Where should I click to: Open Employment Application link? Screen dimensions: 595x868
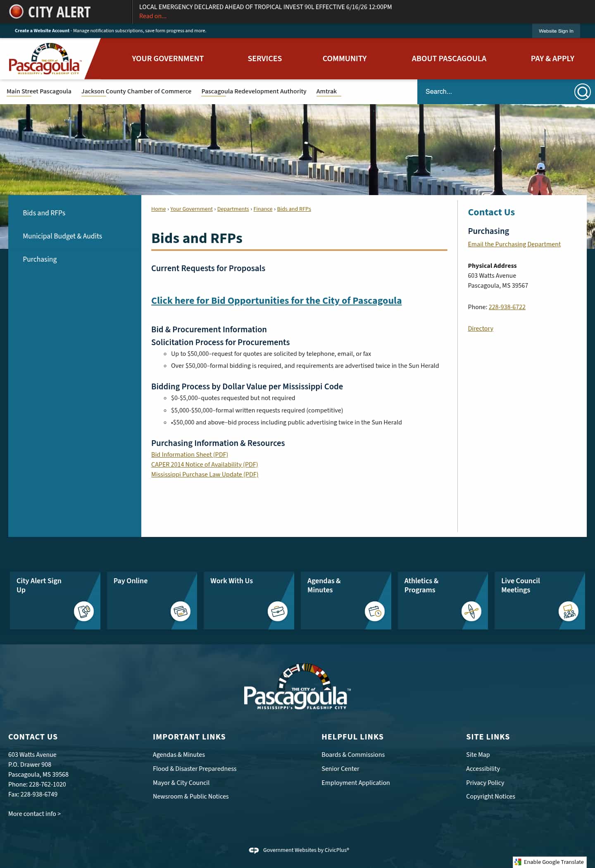pyautogui.click(x=356, y=783)
